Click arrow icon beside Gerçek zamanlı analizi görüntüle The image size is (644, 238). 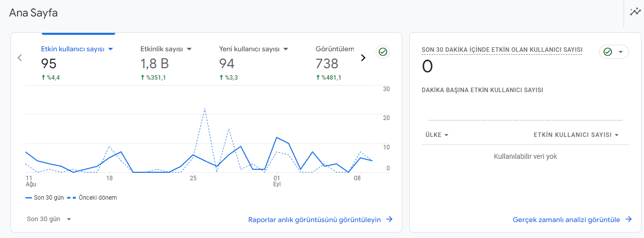pos(629,220)
